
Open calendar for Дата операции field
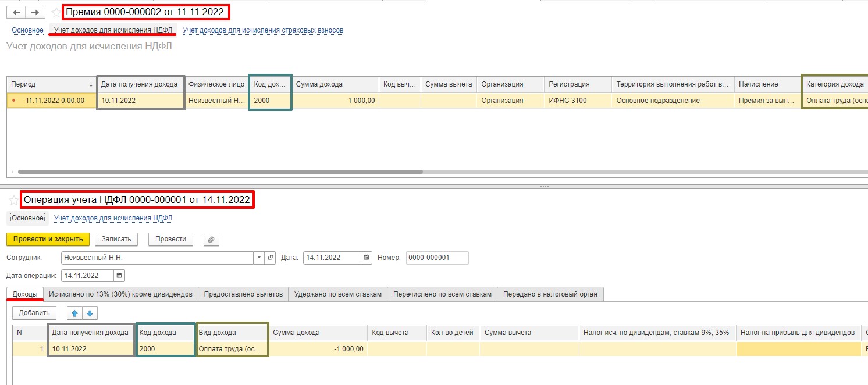pyautogui.click(x=120, y=276)
